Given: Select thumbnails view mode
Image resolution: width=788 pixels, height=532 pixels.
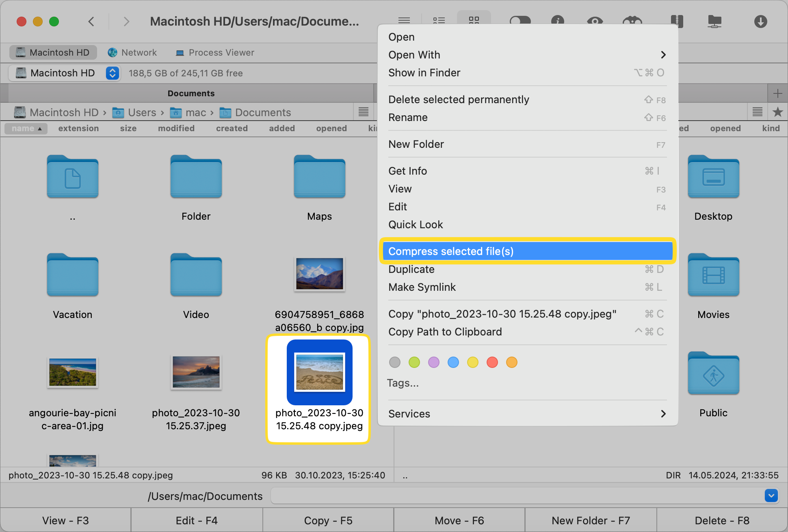Looking at the screenshot, I should (474, 21).
